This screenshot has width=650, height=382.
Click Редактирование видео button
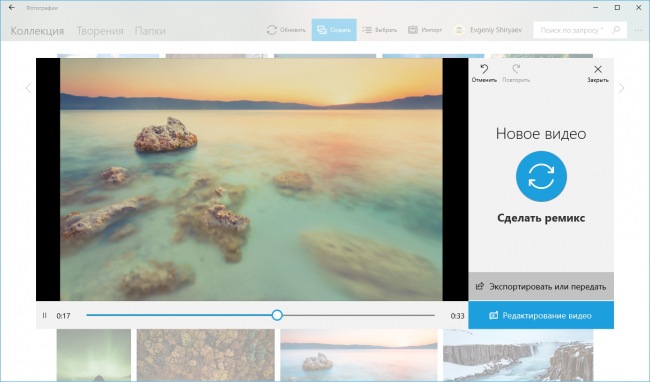(x=541, y=315)
